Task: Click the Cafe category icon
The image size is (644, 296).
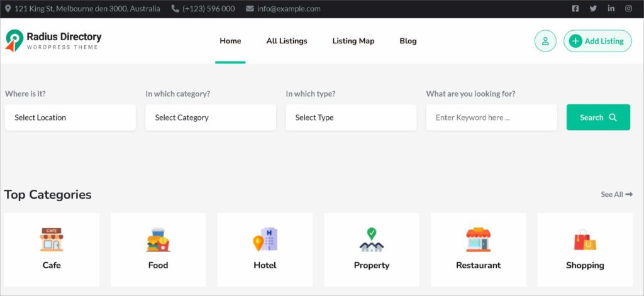Action: click(52, 239)
